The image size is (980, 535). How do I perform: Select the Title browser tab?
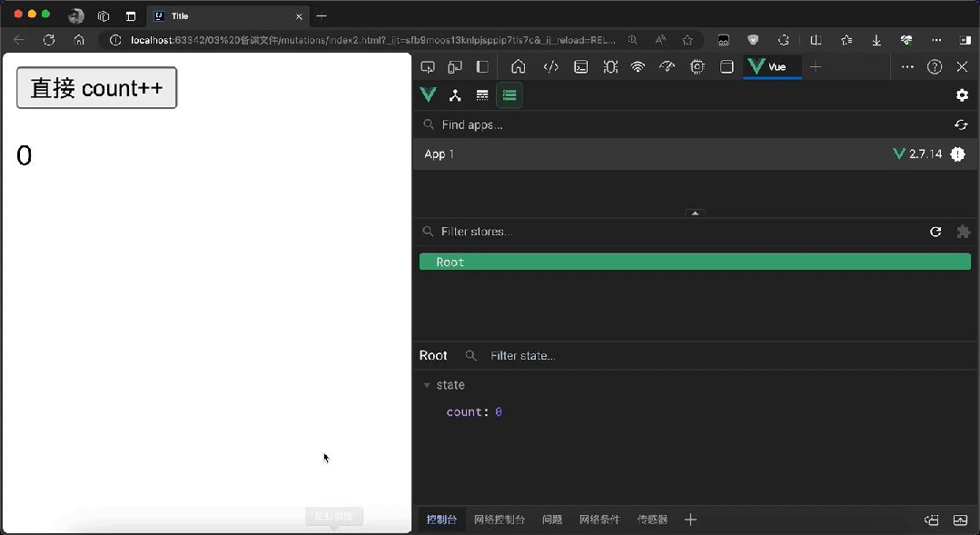coord(228,16)
